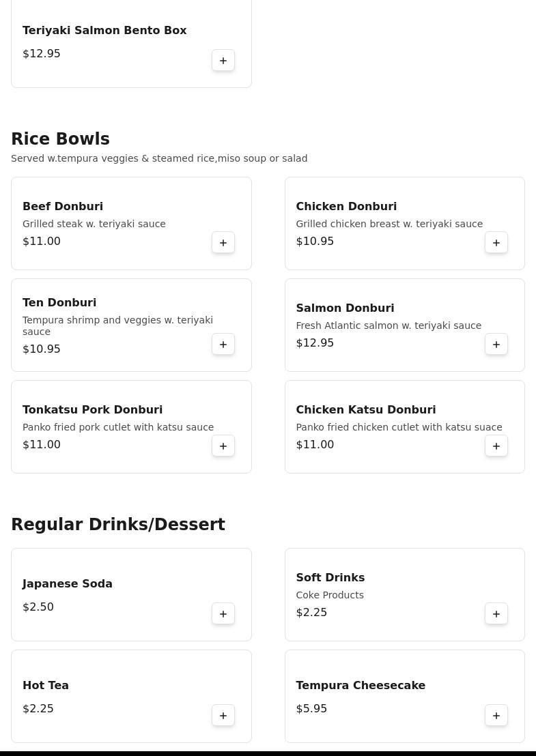Add Tempura Cheesecake to order
Image resolution: width=536 pixels, height=756 pixels.
[x=496, y=716]
